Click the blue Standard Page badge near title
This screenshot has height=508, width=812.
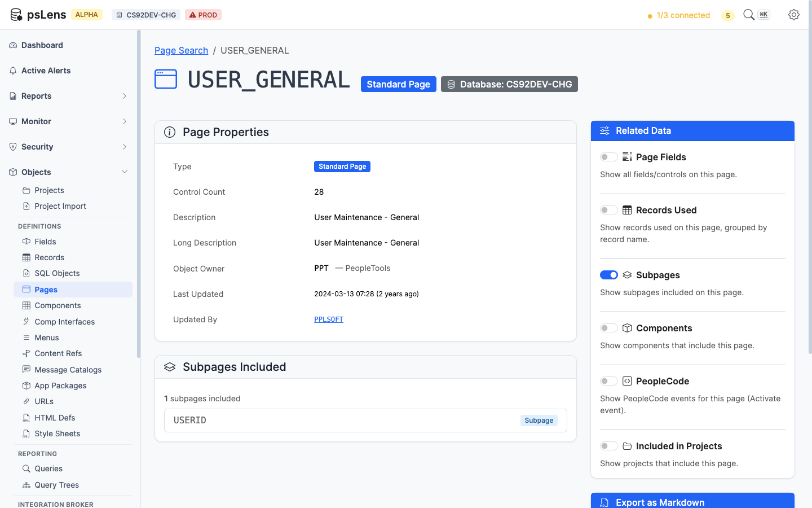(399, 84)
